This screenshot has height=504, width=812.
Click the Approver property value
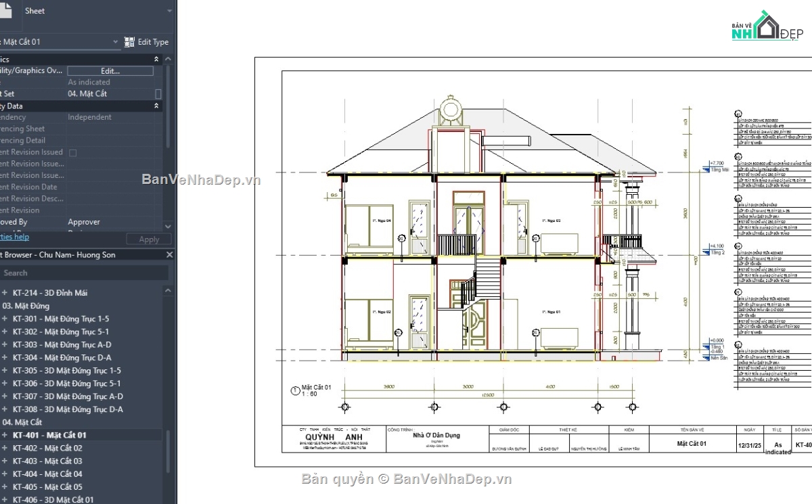(x=84, y=222)
